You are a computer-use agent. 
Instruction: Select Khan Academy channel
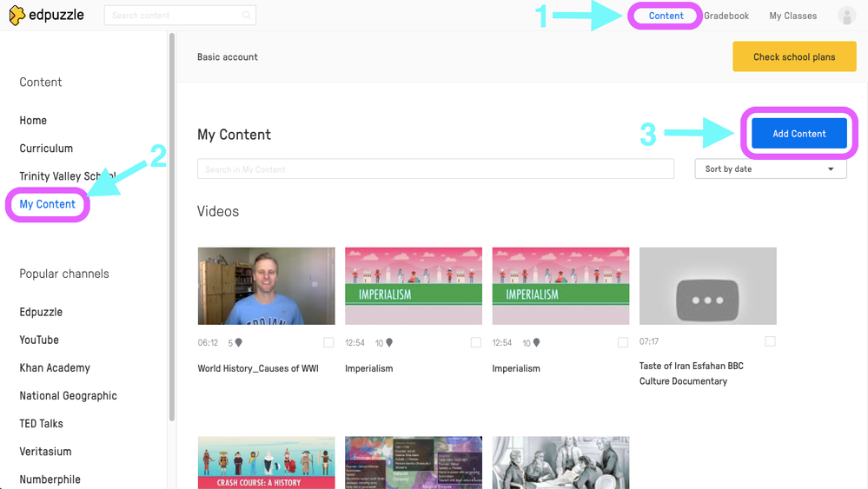pyautogui.click(x=55, y=367)
